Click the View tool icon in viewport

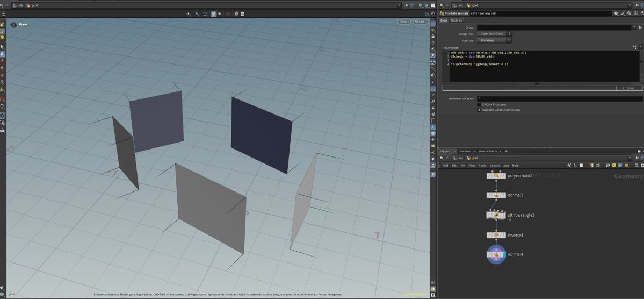[x=13, y=25]
